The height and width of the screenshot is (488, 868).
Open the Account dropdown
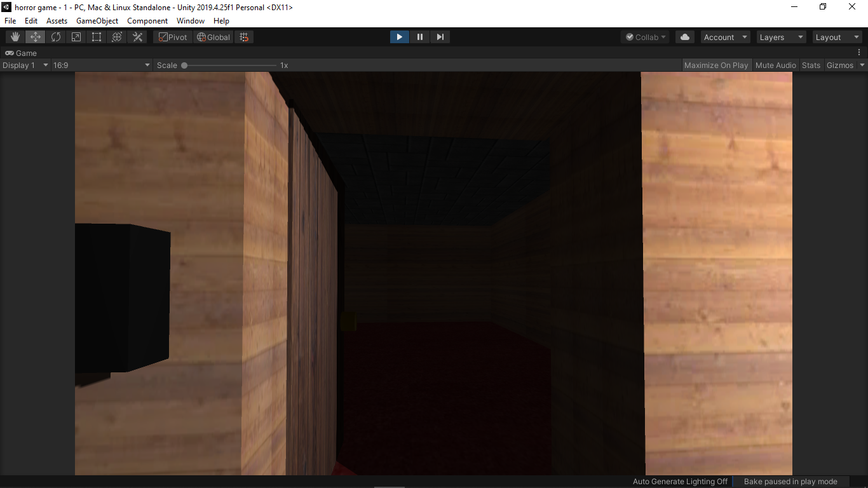725,37
